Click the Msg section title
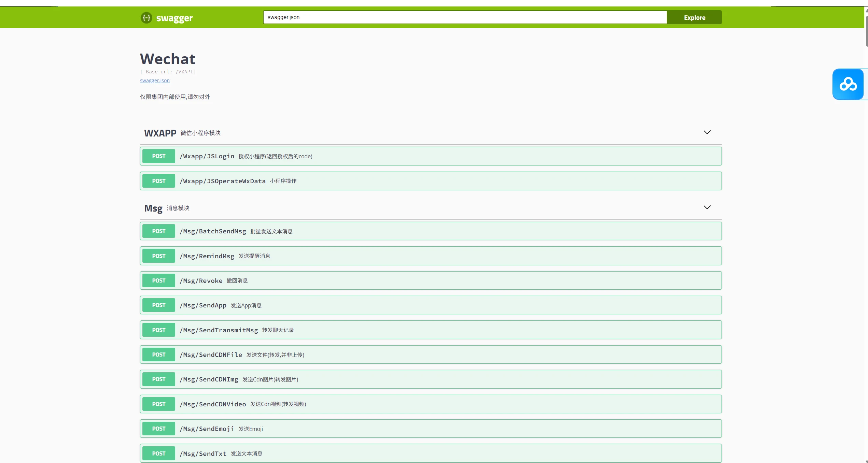The width and height of the screenshot is (868, 463). tap(153, 208)
